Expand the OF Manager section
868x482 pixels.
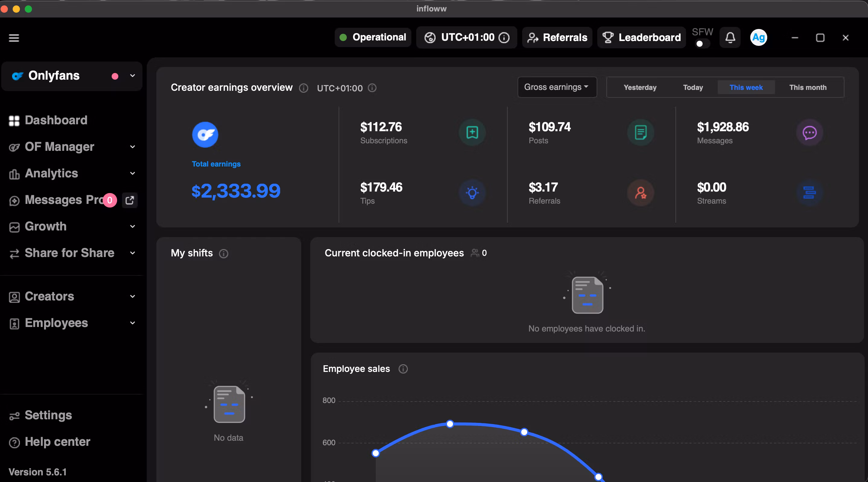132,147
